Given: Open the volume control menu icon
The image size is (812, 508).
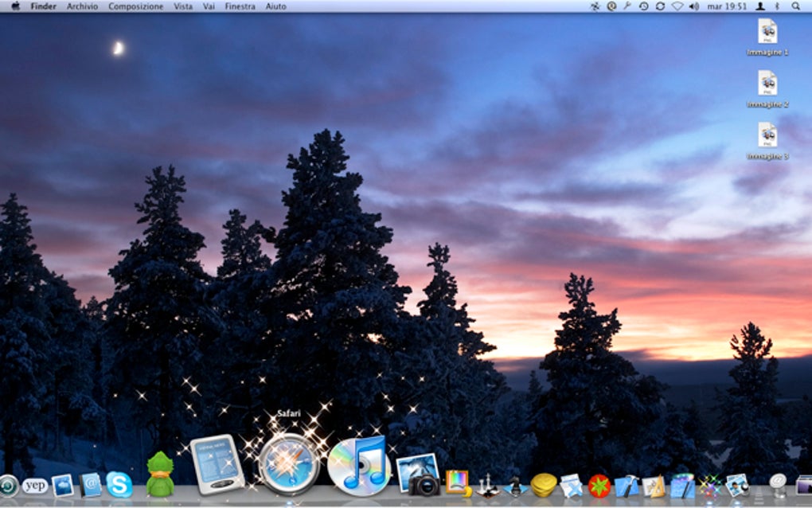Looking at the screenshot, I should [694, 6].
